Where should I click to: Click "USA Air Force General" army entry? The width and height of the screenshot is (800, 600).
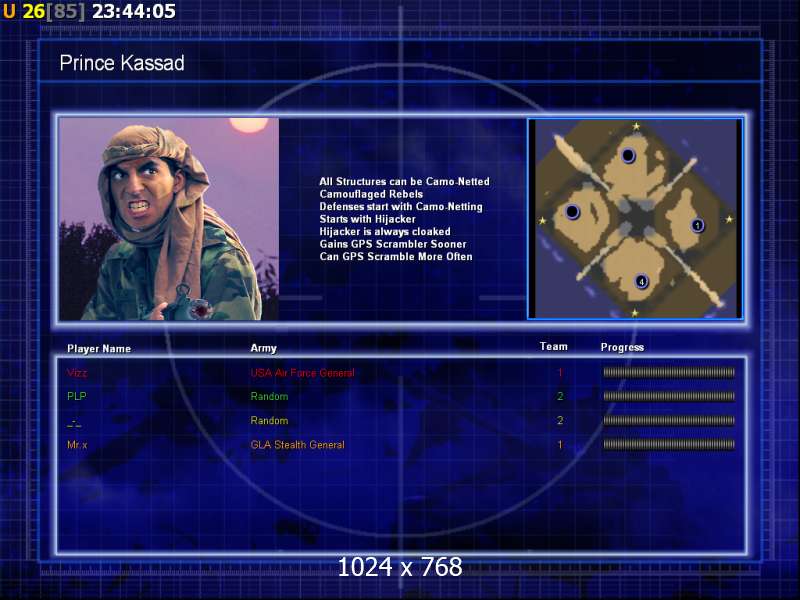(x=303, y=373)
